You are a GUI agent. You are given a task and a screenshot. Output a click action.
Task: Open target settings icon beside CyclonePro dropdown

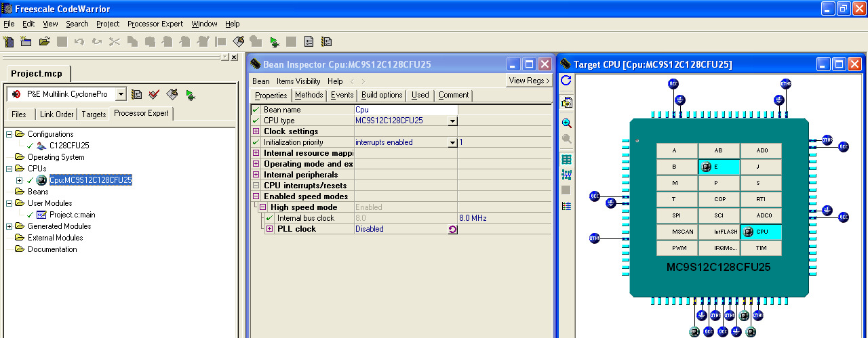click(x=136, y=94)
